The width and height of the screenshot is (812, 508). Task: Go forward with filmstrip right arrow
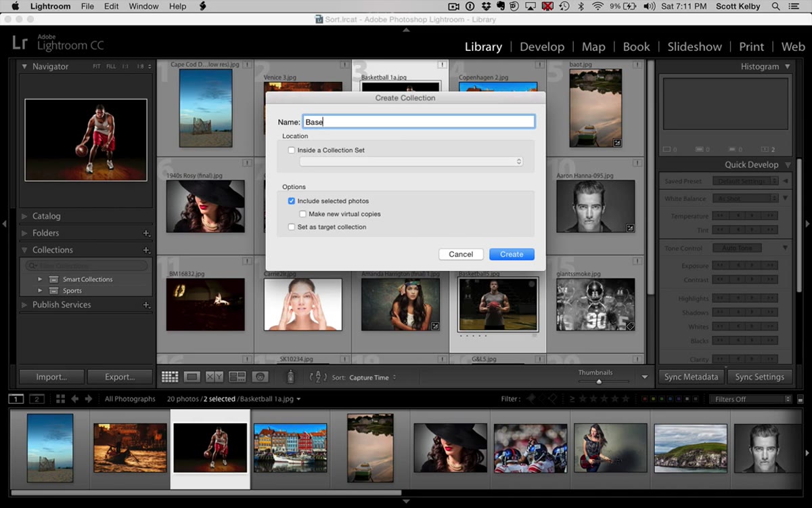[x=89, y=399]
